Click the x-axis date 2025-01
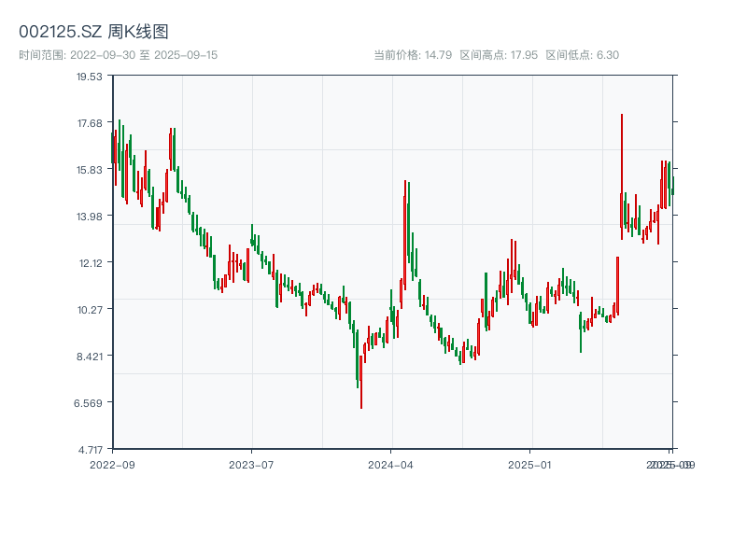This screenshot has width=747, height=560. pyautogui.click(x=529, y=465)
